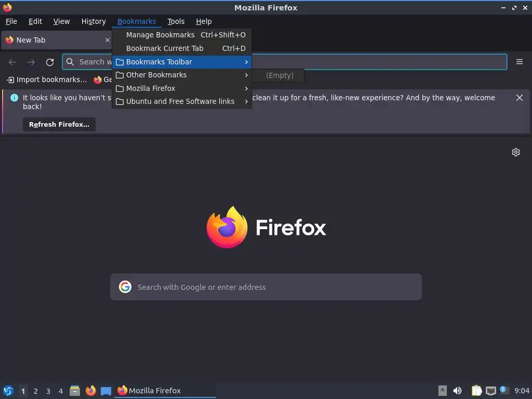Image resolution: width=532 pixels, height=399 pixels.
Task: Go back one page
Action: click(x=12, y=62)
